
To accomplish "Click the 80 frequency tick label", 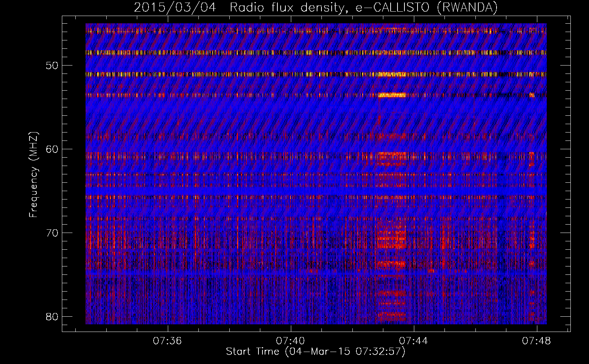I will pyautogui.click(x=52, y=316).
